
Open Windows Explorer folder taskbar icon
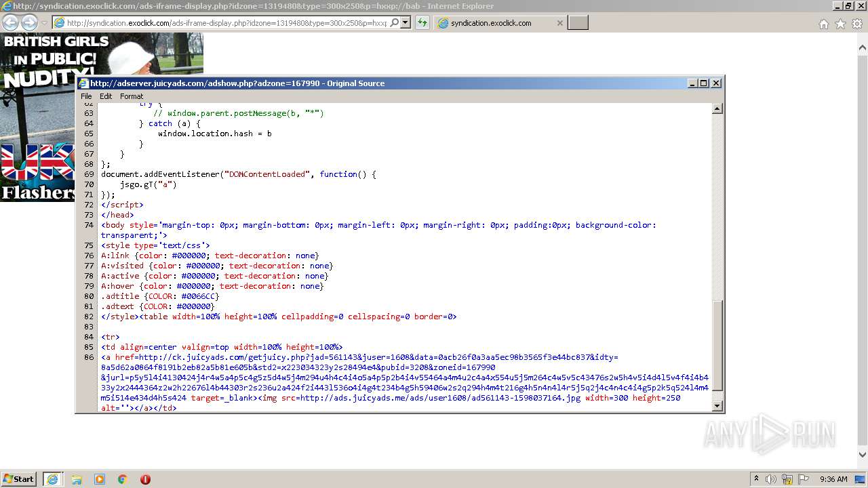77,479
